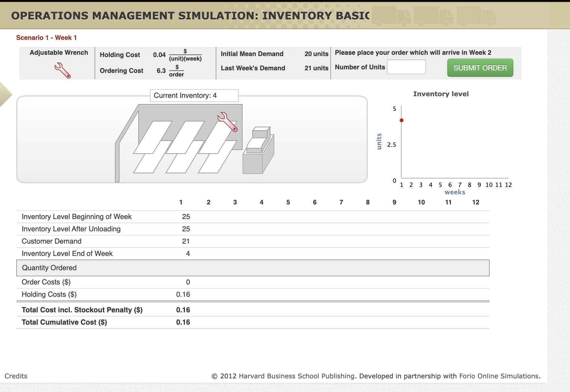Click the red data point for week 1
The image size is (570, 392).
tap(402, 120)
